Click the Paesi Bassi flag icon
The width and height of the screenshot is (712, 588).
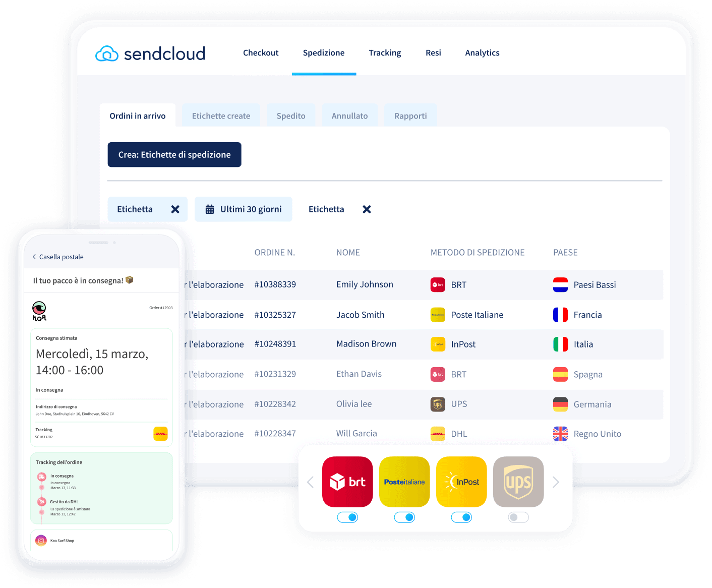point(560,285)
